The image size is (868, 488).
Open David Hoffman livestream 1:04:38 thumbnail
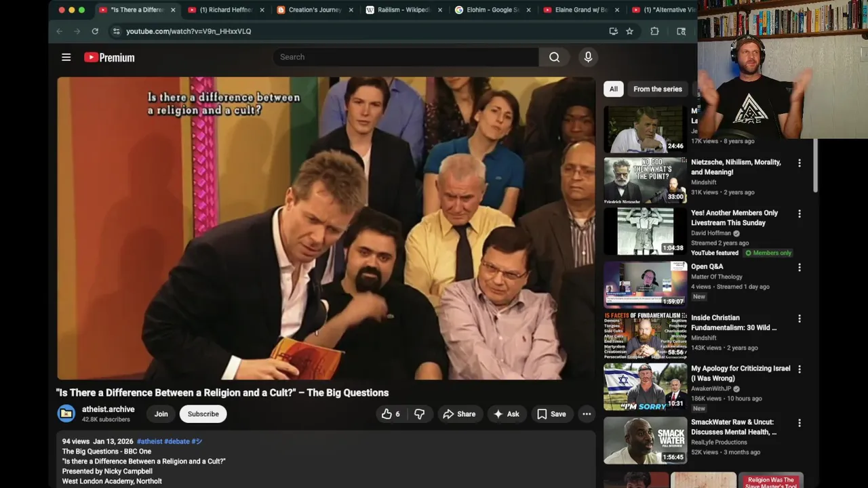pyautogui.click(x=645, y=231)
